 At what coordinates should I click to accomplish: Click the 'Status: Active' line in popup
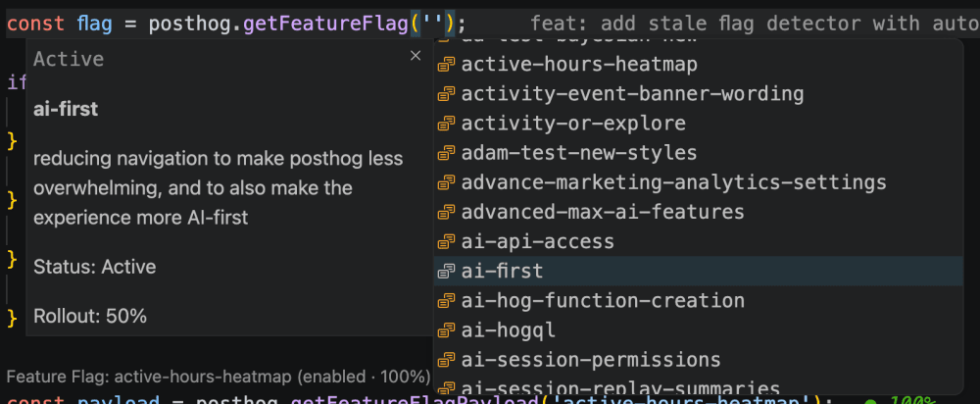(94, 267)
